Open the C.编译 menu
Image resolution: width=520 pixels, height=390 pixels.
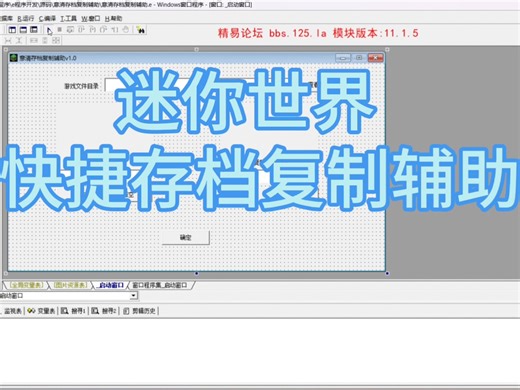[47, 19]
